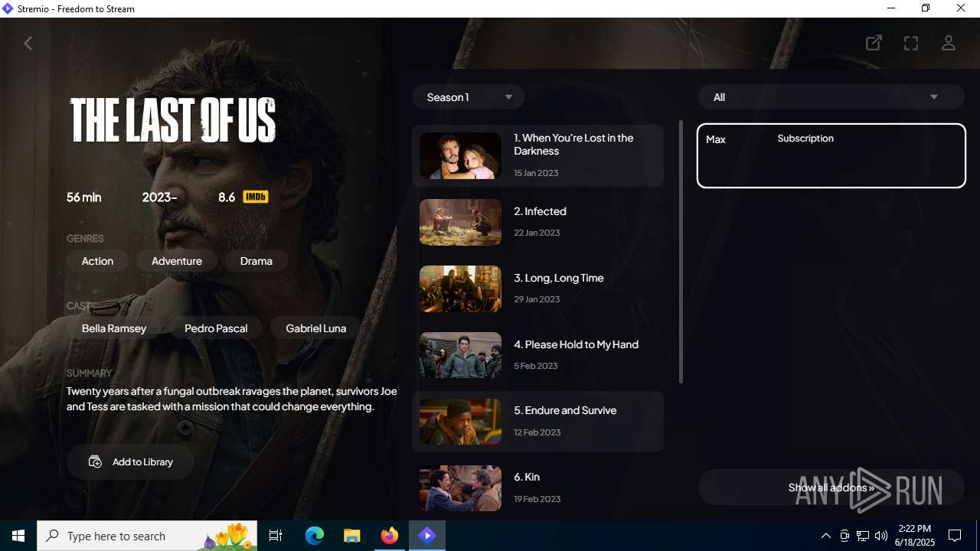Click the taskbar clock and date

pyautogui.click(x=916, y=536)
